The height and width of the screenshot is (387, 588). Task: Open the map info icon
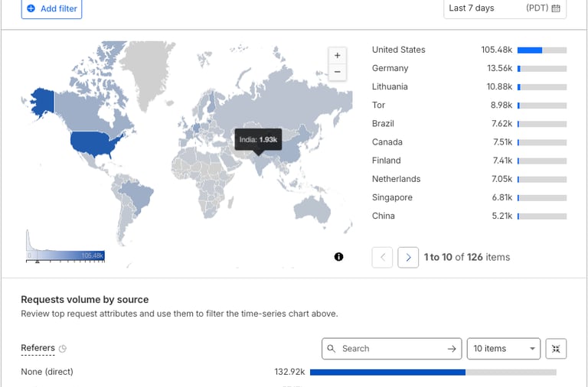[x=338, y=257]
